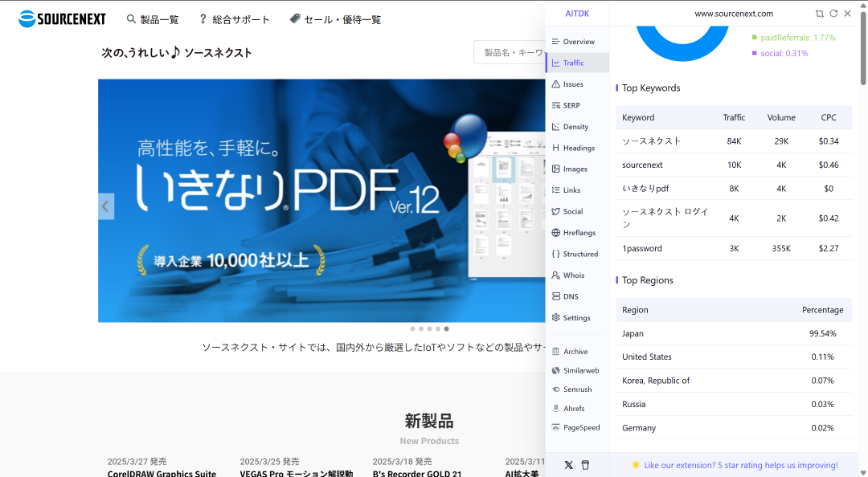Image resolution: width=868 pixels, height=477 pixels.
Task: Click the 5 star rating link
Action: coord(741,465)
